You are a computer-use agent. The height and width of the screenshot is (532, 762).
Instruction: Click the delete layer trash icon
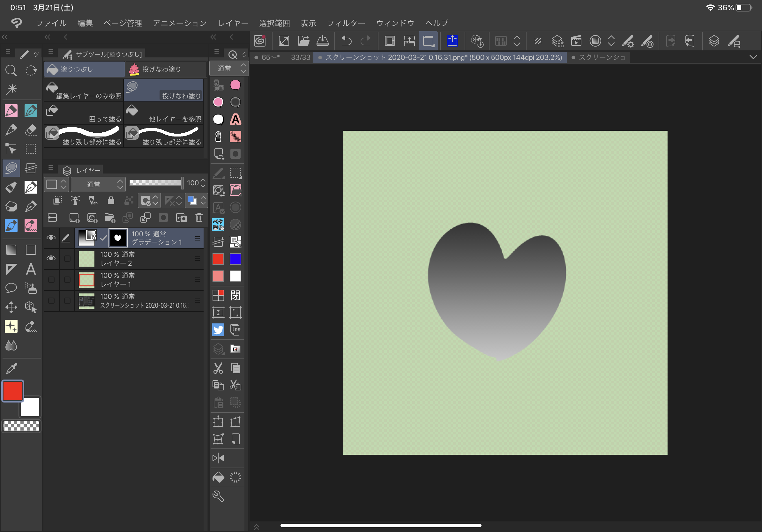click(199, 218)
